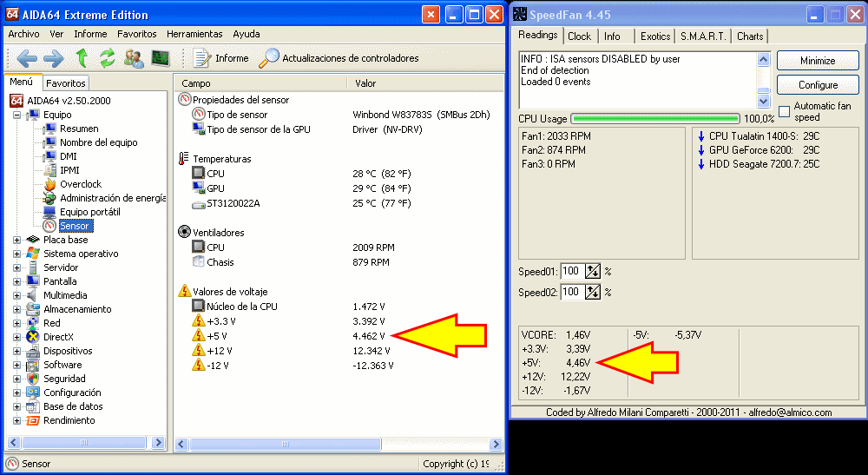Open the S.M.A.R.T. tab in SpeedFan
The height and width of the screenshot is (475, 868).
[x=703, y=36]
